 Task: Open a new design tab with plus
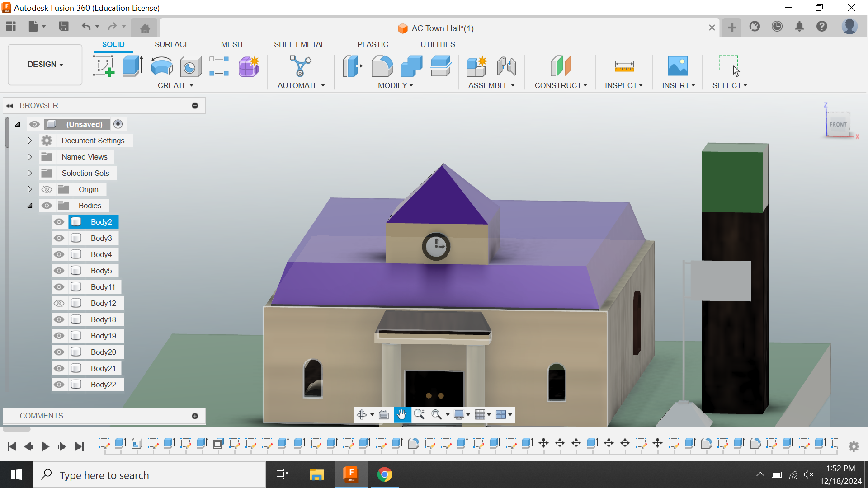tap(732, 28)
